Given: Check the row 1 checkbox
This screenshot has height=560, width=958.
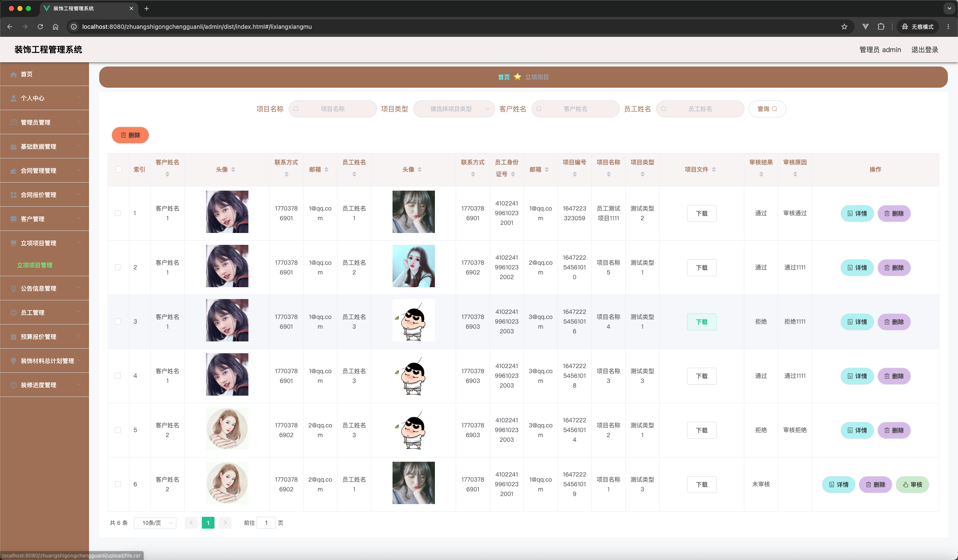Looking at the screenshot, I should 118,213.
